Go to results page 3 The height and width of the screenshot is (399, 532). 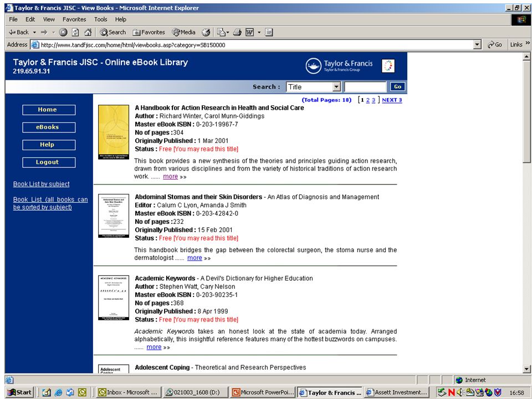pos(374,100)
